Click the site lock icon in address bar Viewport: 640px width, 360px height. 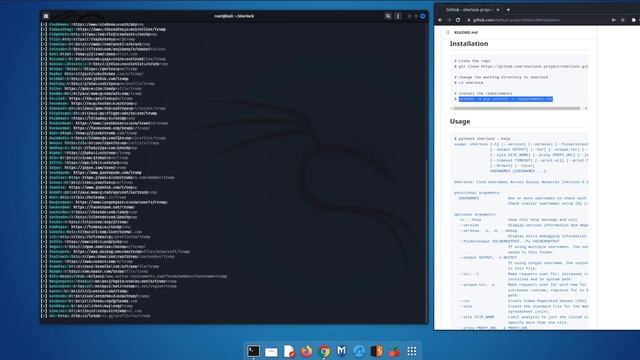[x=469, y=20]
